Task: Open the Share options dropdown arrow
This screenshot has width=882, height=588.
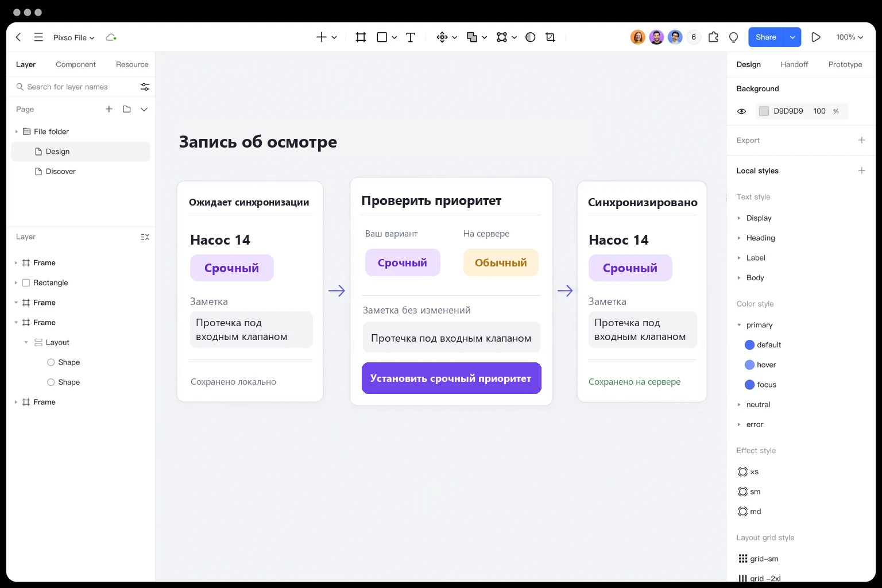Action: pyautogui.click(x=792, y=37)
